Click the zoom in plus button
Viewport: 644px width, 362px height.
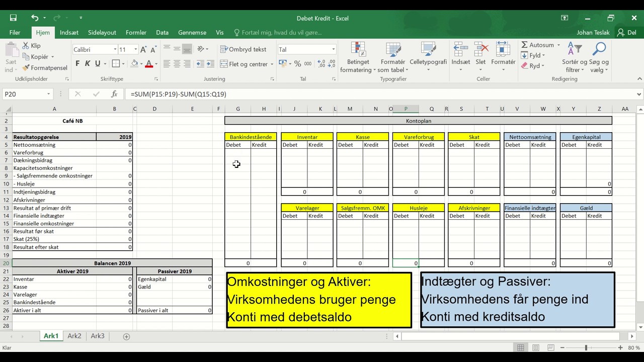pos(621,347)
